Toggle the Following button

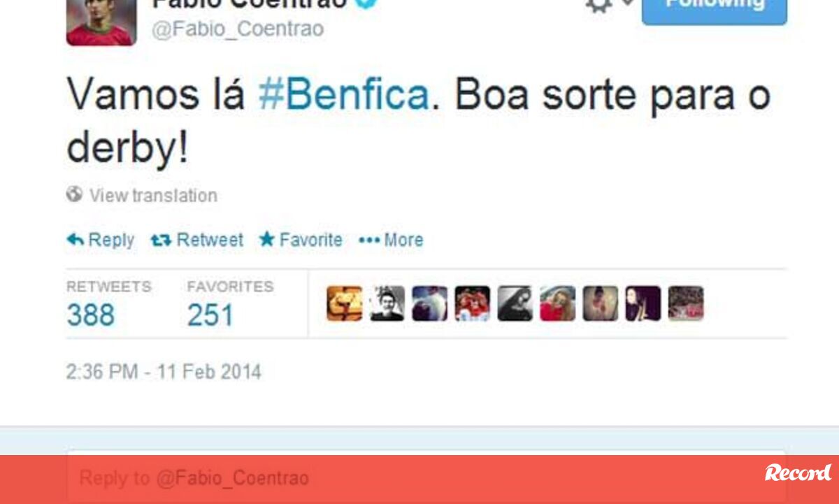pos(714,8)
